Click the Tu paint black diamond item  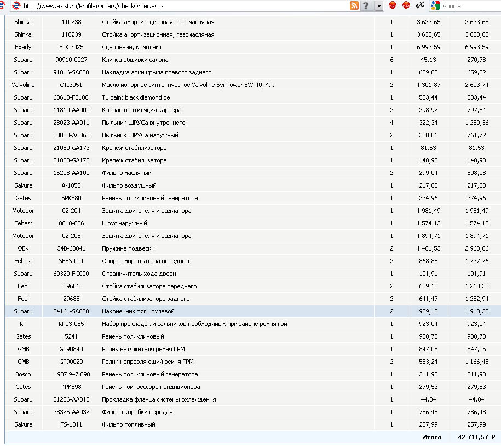point(136,97)
